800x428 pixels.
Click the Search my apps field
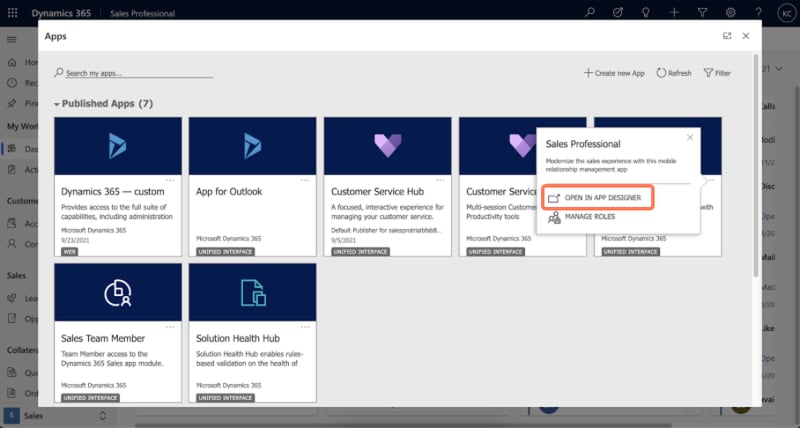pos(134,73)
